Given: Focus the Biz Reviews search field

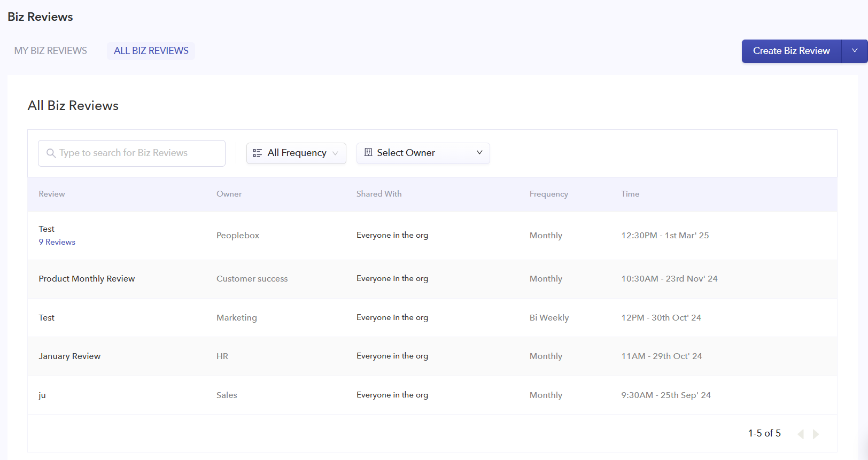Looking at the screenshot, I should [x=131, y=153].
